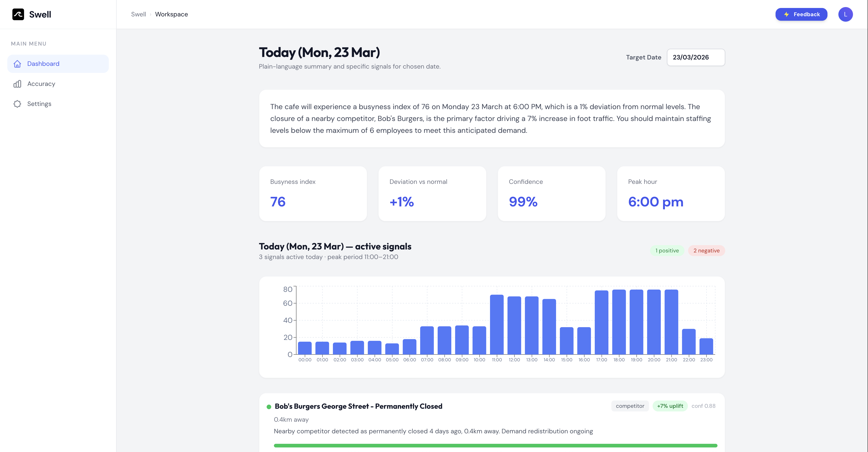
Task: Click the green signal progress bar
Action: click(x=495, y=446)
